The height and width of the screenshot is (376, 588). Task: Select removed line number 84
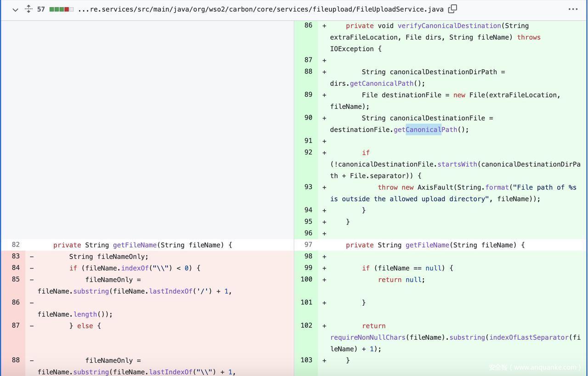pos(16,268)
